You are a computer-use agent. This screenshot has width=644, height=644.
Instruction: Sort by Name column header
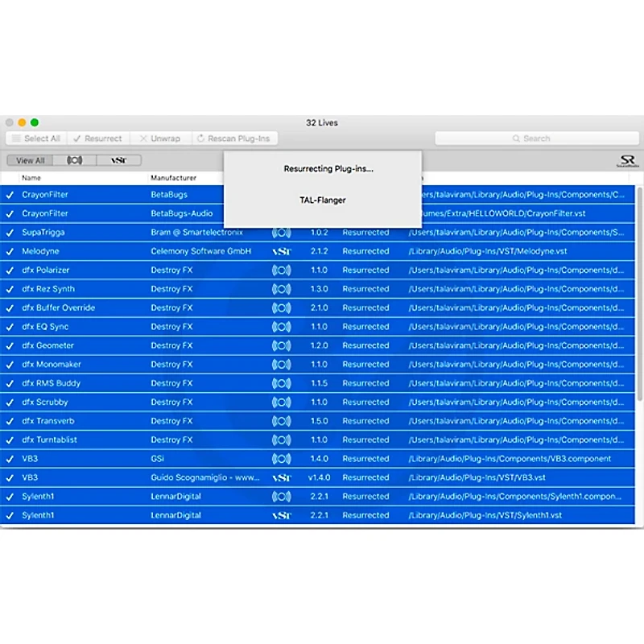pos(31,178)
